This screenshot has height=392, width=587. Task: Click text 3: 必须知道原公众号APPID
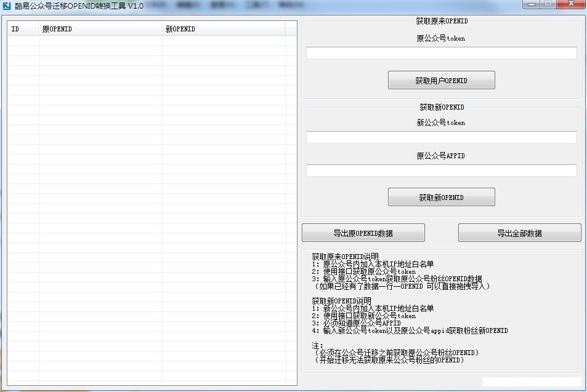[357, 323]
